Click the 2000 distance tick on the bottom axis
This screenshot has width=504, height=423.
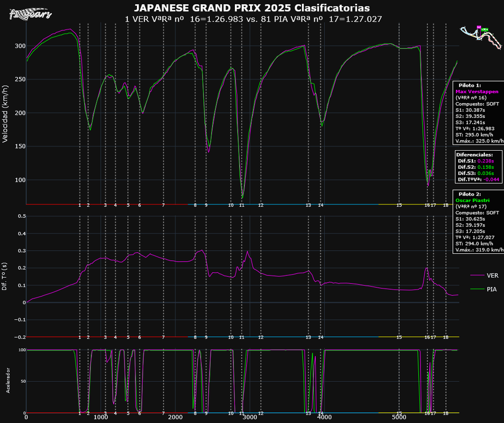[x=175, y=417]
